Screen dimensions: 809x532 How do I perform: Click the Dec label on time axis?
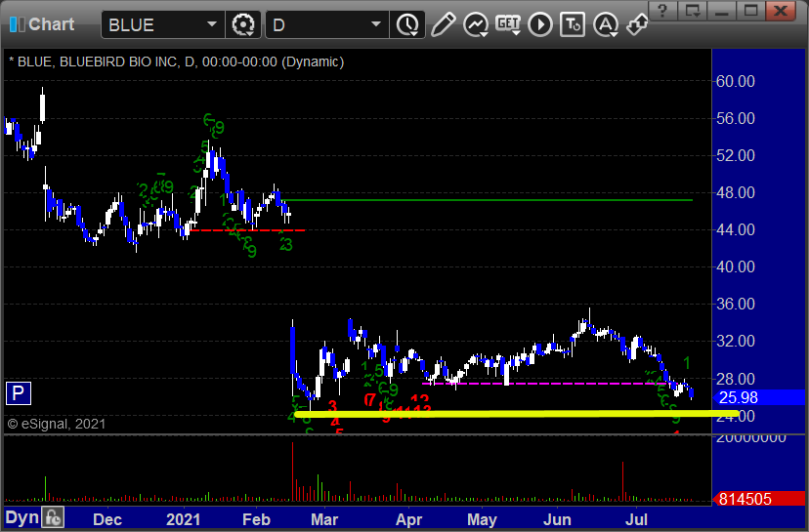pos(107,519)
